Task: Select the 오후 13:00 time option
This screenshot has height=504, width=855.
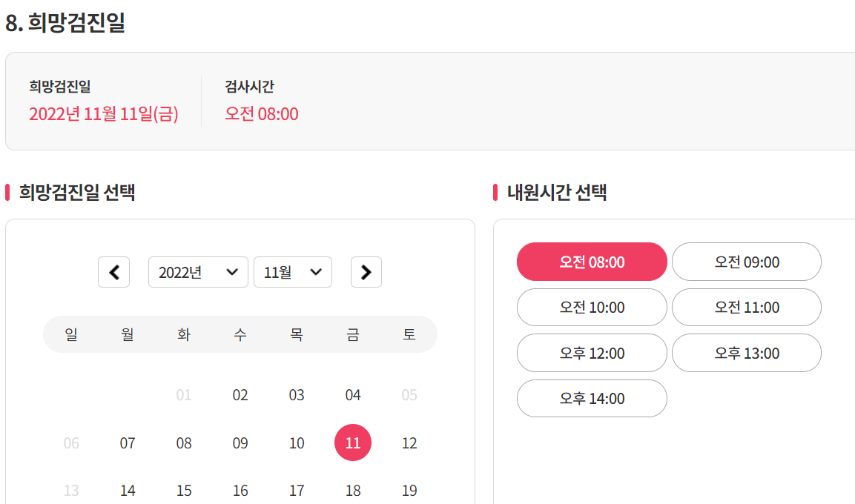Action: pyautogui.click(x=746, y=353)
